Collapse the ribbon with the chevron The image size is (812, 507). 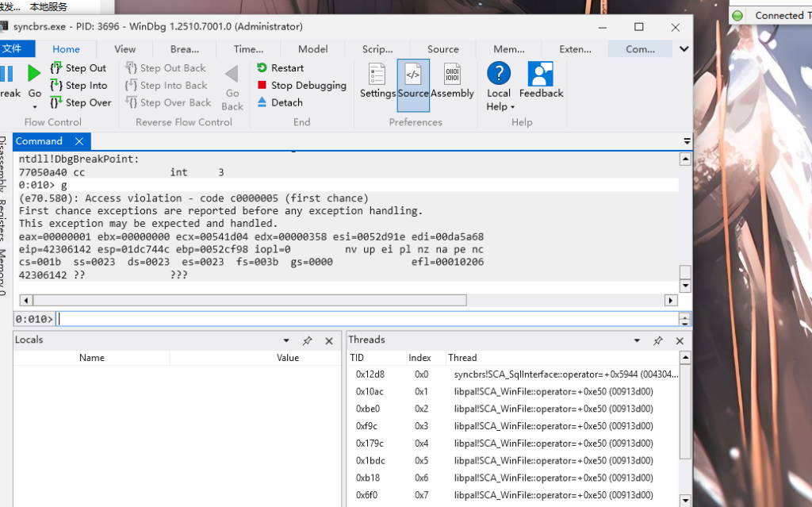[x=684, y=49]
